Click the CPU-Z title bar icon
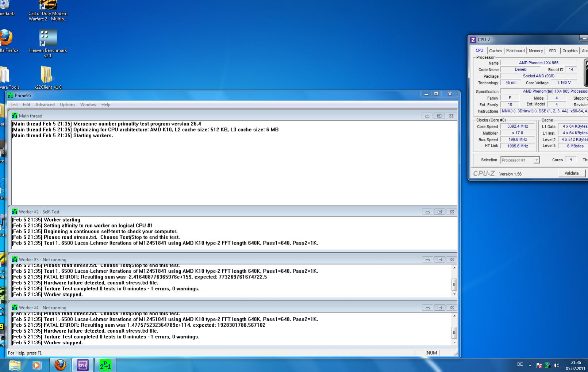 coord(473,40)
